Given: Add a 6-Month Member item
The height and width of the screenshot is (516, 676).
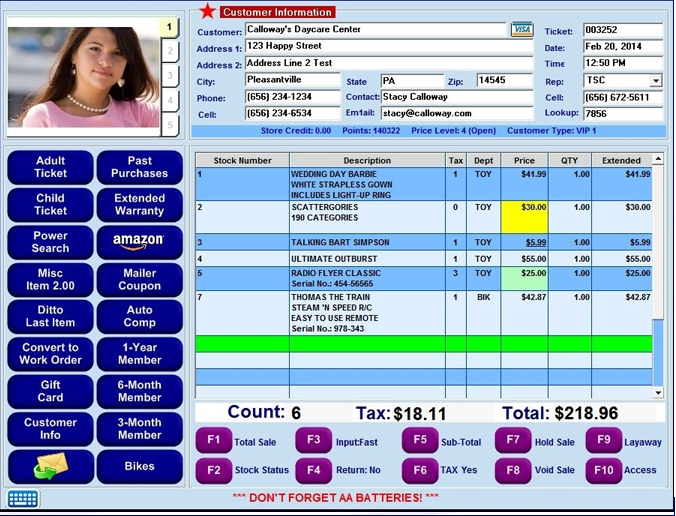Looking at the screenshot, I should [140, 392].
